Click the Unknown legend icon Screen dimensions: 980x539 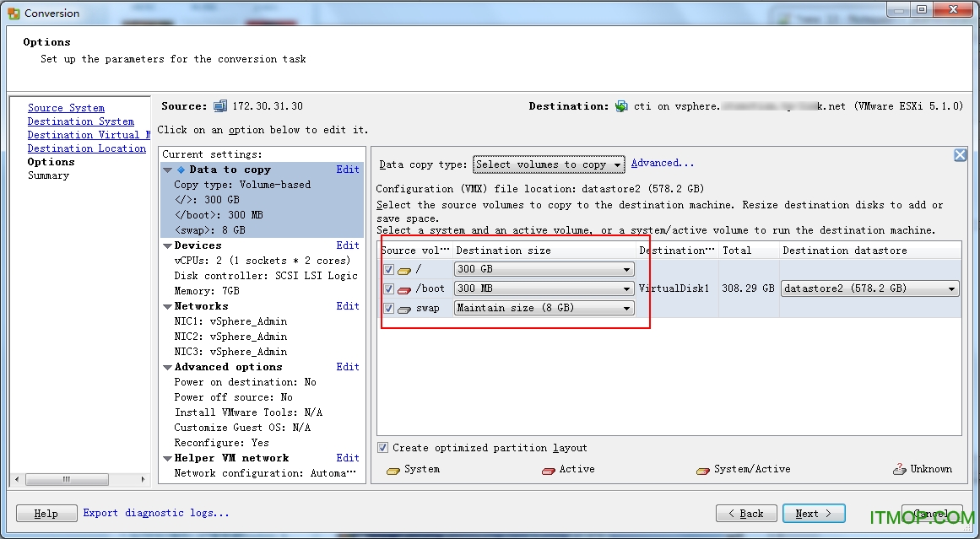tap(899, 469)
